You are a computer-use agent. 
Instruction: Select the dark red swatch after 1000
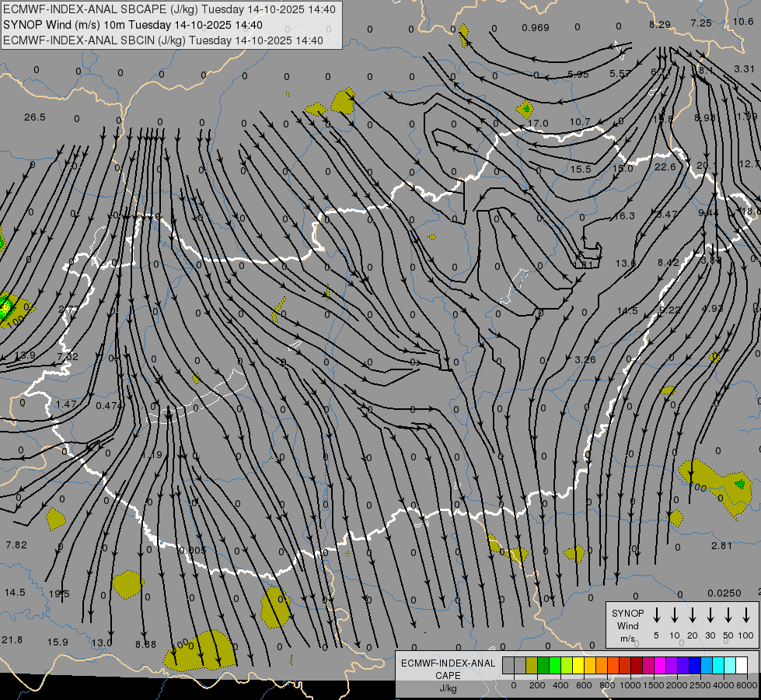(637, 666)
